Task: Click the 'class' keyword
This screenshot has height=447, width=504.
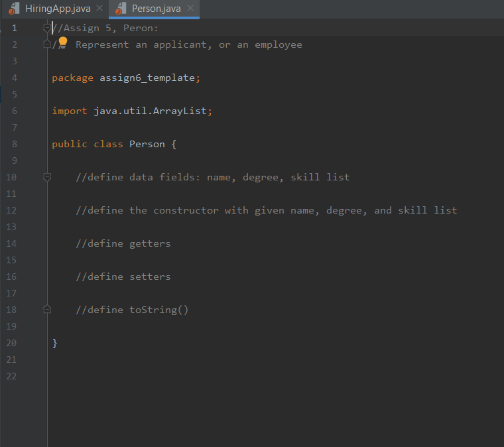Action: point(108,145)
